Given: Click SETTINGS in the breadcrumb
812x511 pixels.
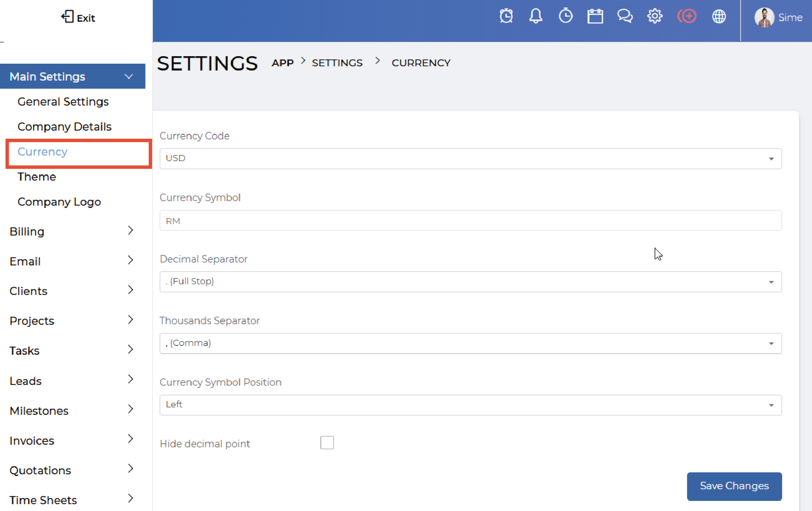Looking at the screenshot, I should coord(337,63).
